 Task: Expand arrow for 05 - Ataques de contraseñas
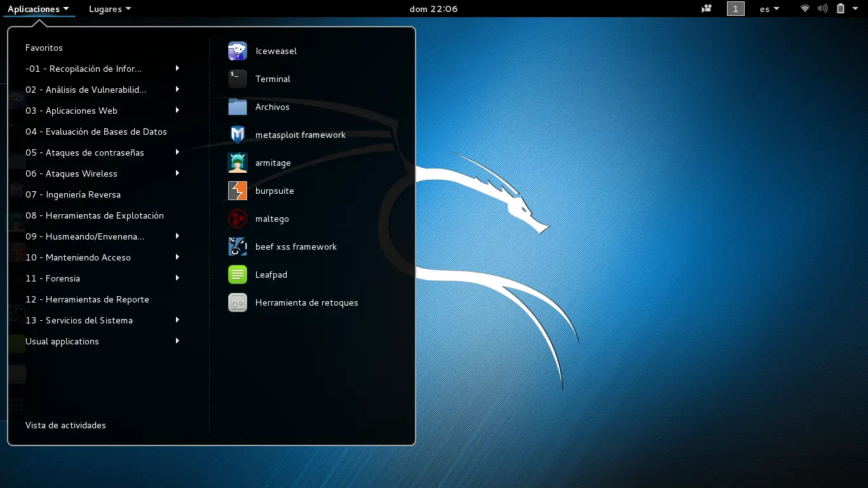177,152
